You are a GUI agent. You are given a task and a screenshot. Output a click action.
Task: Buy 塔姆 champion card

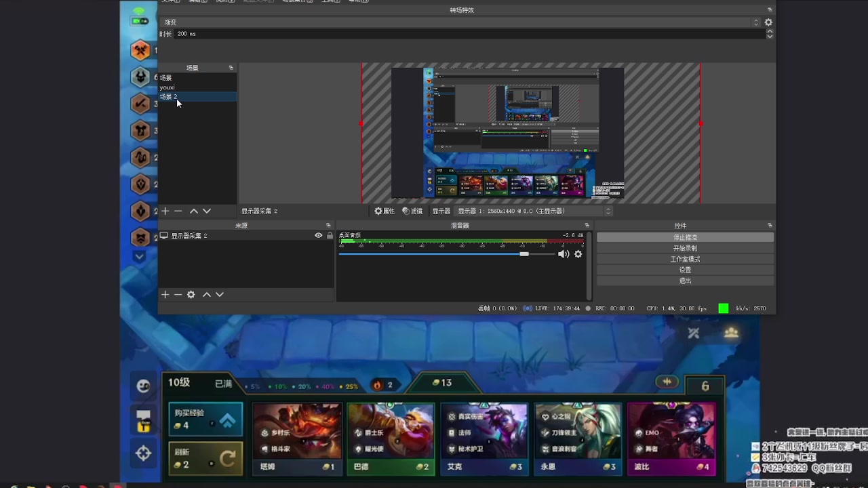(297, 439)
